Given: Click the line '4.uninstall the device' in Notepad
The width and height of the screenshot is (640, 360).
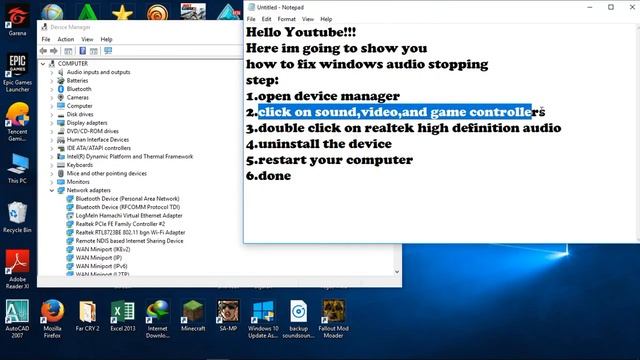Looking at the screenshot, I should (x=319, y=144).
